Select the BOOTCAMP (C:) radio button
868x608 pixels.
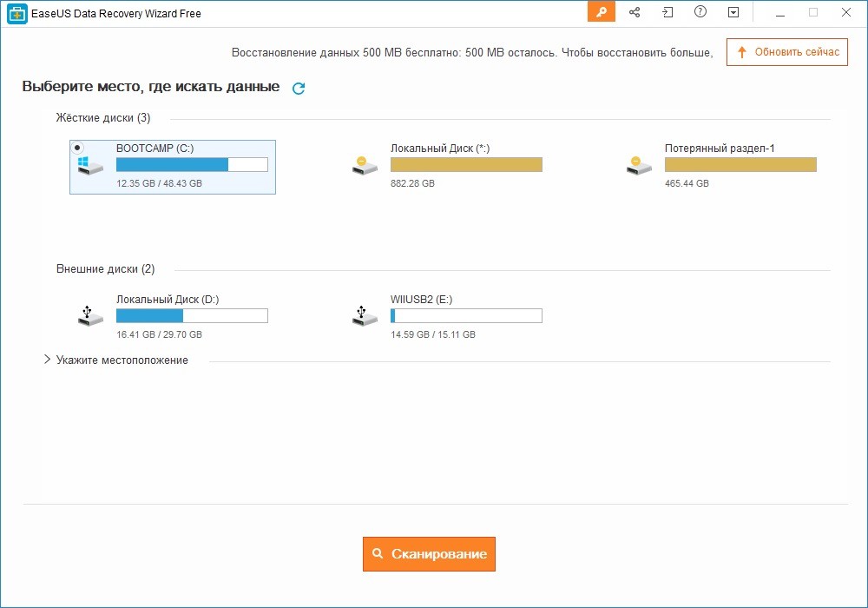click(x=77, y=149)
